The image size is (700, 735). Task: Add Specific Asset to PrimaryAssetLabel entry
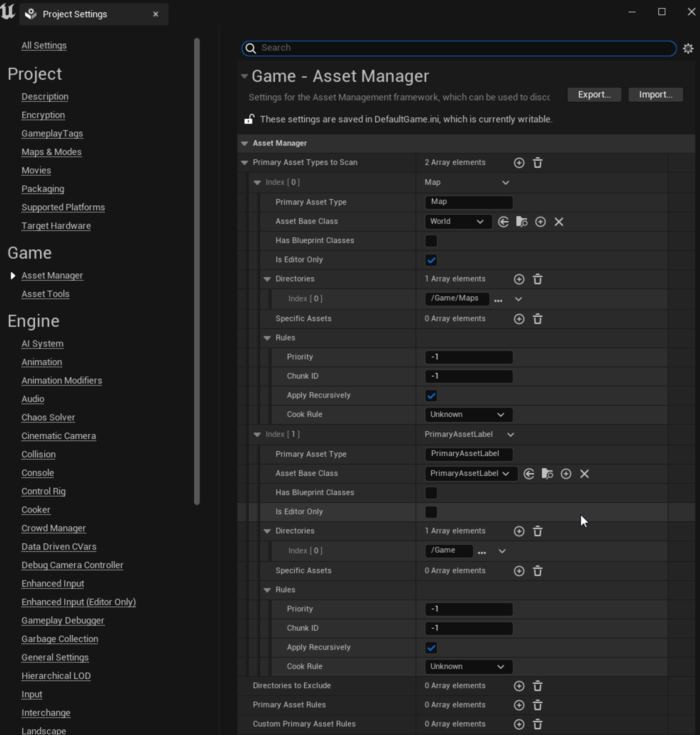tap(519, 571)
